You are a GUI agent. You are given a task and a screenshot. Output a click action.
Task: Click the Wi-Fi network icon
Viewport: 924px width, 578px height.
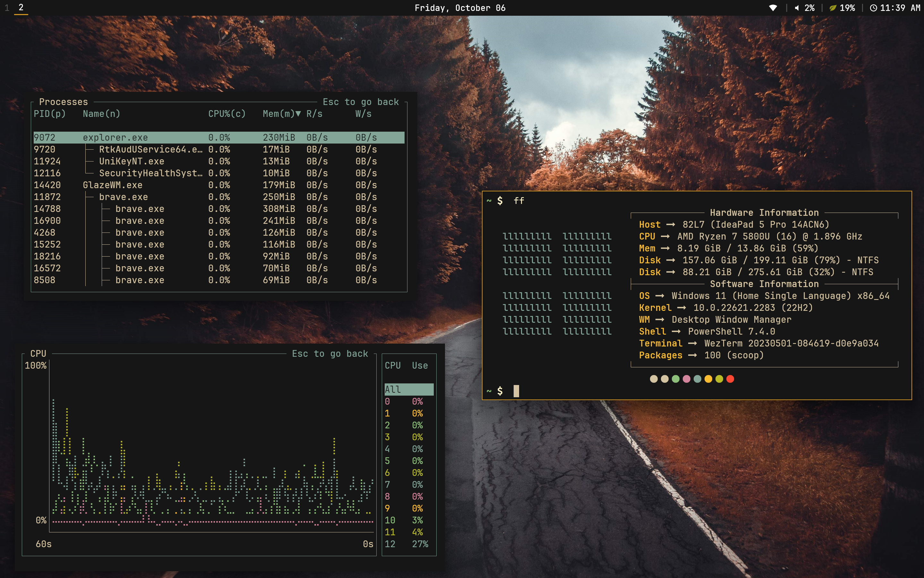click(773, 8)
